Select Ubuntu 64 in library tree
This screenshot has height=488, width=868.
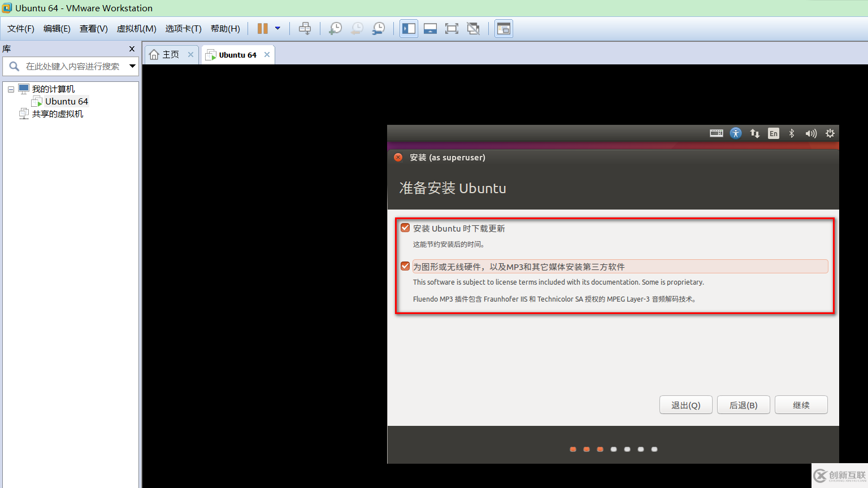67,102
